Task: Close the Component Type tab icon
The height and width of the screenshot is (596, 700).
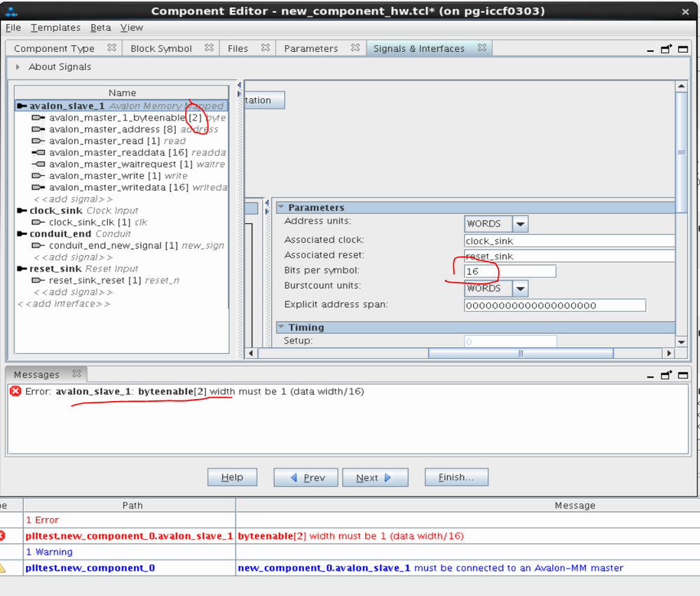Action: pyautogui.click(x=111, y=48)
